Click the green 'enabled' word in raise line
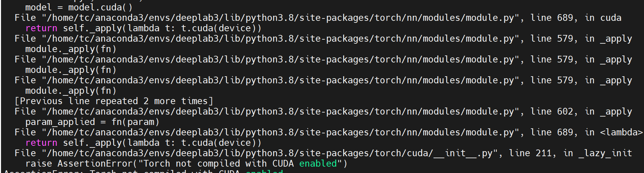 click(318, 164)
